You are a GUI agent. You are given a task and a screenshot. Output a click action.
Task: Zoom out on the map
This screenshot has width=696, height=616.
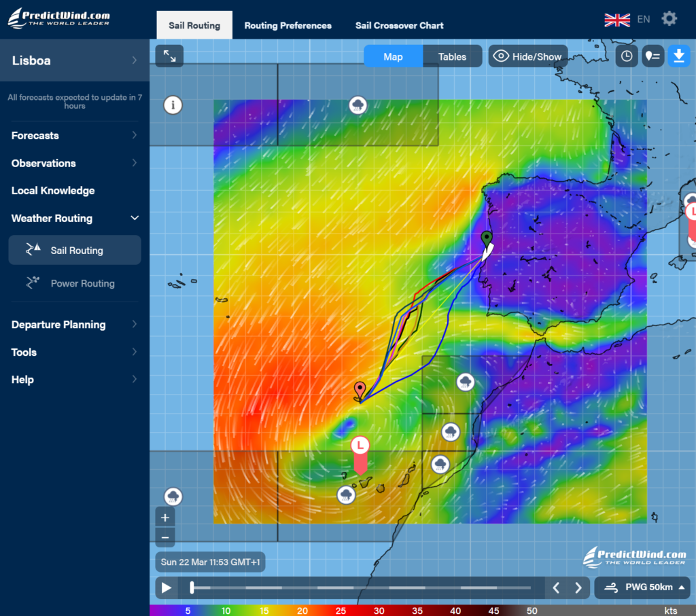165,537
